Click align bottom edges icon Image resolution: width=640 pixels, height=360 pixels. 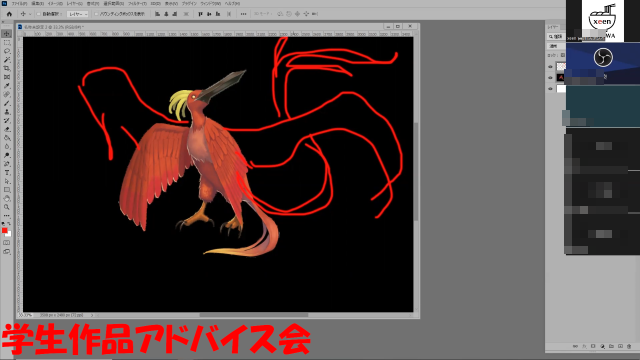click(x=218, y=14)
